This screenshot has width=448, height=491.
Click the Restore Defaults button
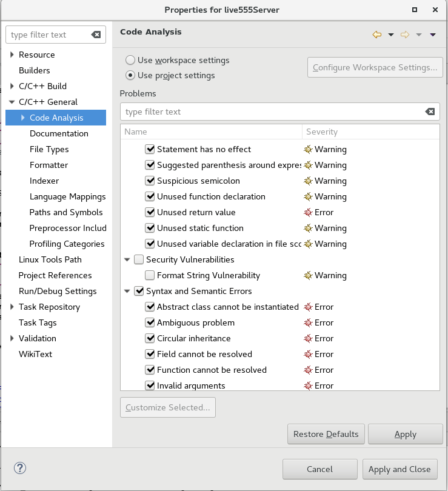pos(326,434)
